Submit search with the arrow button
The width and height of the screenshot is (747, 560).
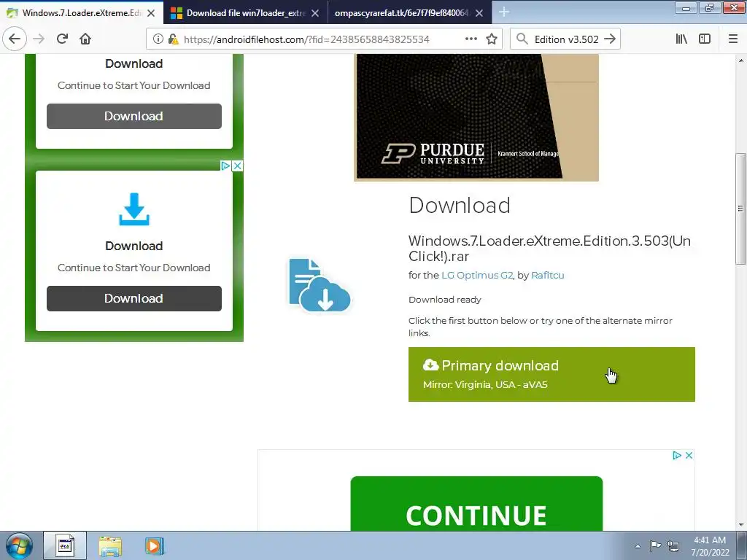tap(610, 39)
